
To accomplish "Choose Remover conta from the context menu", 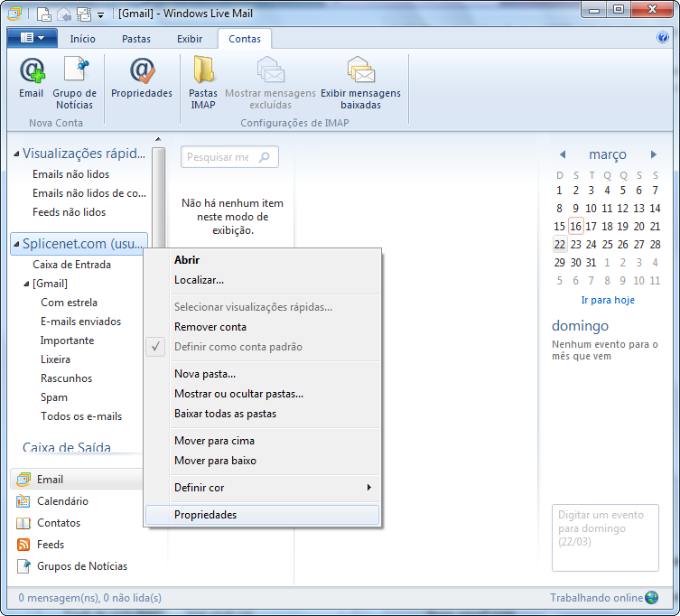I will 210,327.
